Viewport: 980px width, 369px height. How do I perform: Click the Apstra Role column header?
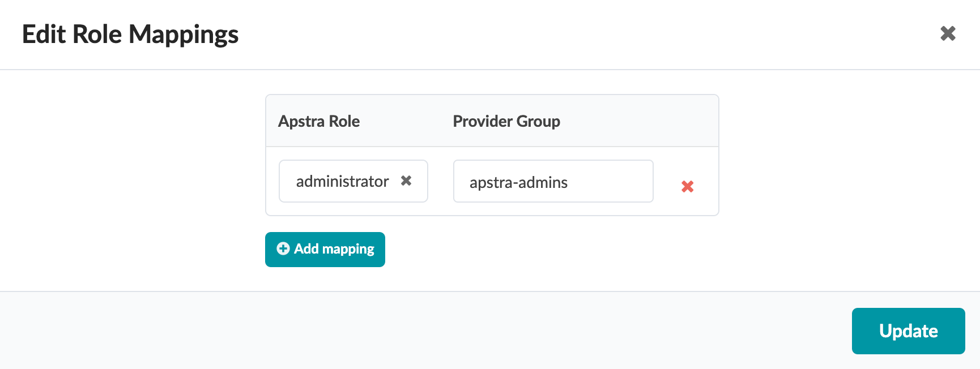pyautogui.click(x=319, y=121)
